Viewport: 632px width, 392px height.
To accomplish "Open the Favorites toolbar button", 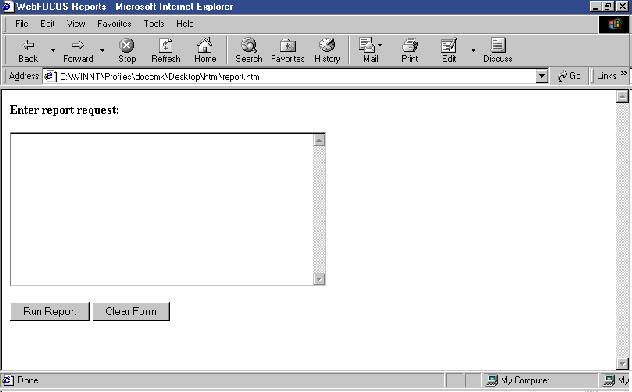I will (x=288, y=51).
